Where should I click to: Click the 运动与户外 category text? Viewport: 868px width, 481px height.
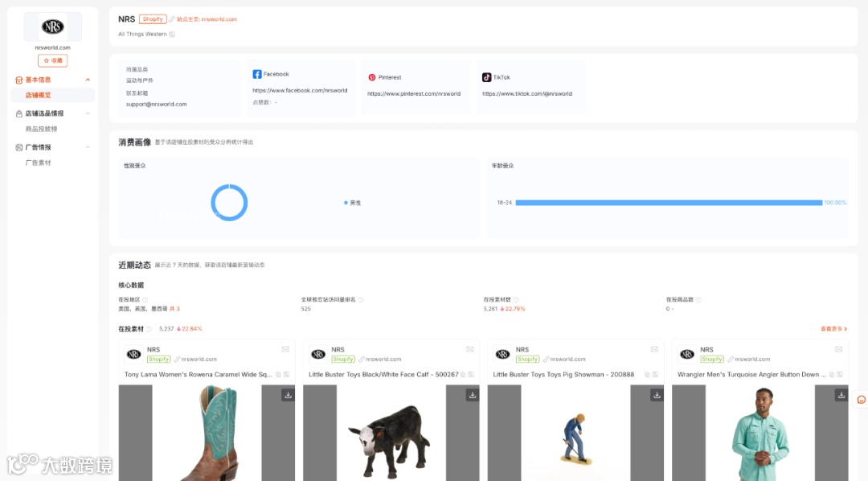(x=140, y=80)
